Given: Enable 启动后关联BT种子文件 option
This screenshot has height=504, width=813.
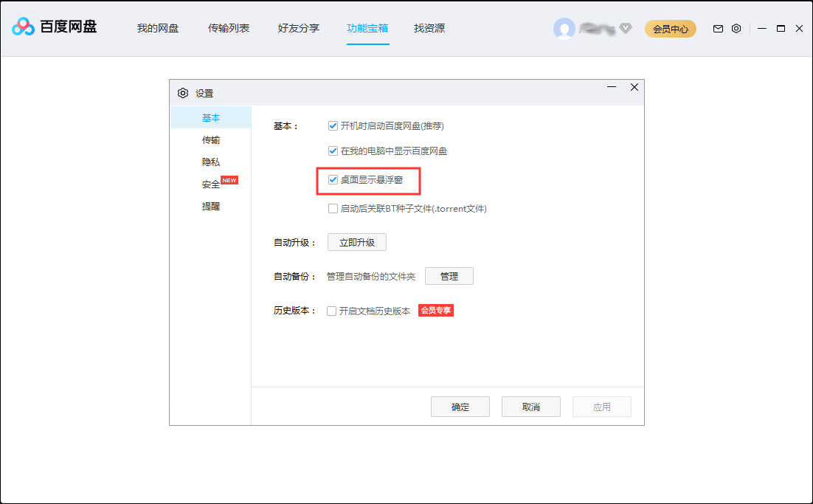Looking at the screenshot, I should (333, 208).
